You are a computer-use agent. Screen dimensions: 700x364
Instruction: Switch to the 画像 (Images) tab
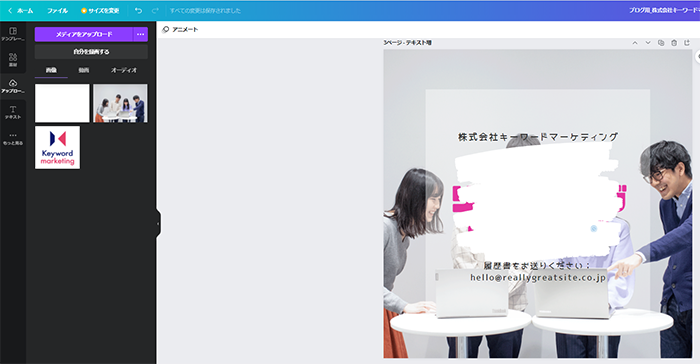[51, 70]
